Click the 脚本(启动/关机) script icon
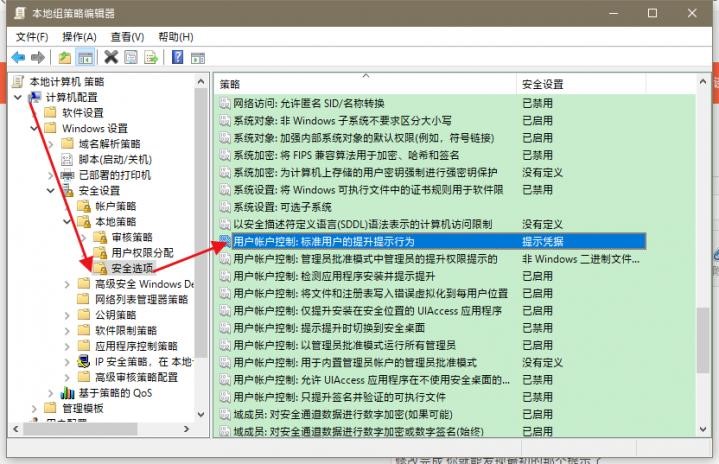Viewport: 719px width, 464px height. (x=67, y=159)
